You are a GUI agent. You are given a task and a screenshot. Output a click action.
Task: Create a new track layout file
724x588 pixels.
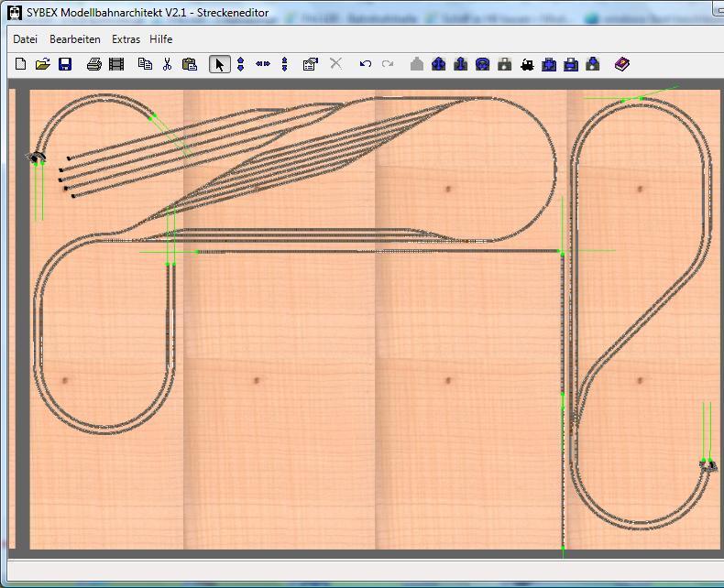(20, 64)
